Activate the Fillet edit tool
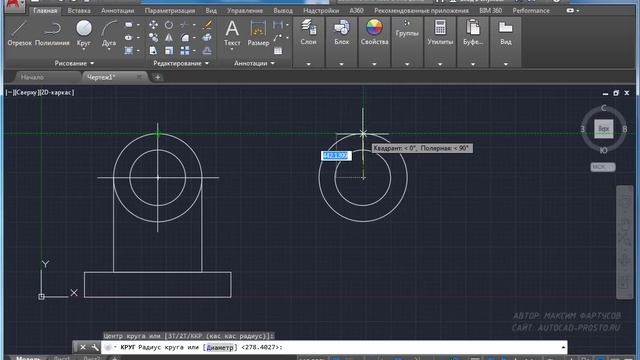The width and height of the screenshot is (640, 360). pyautogui.click(x=185, y=38)
